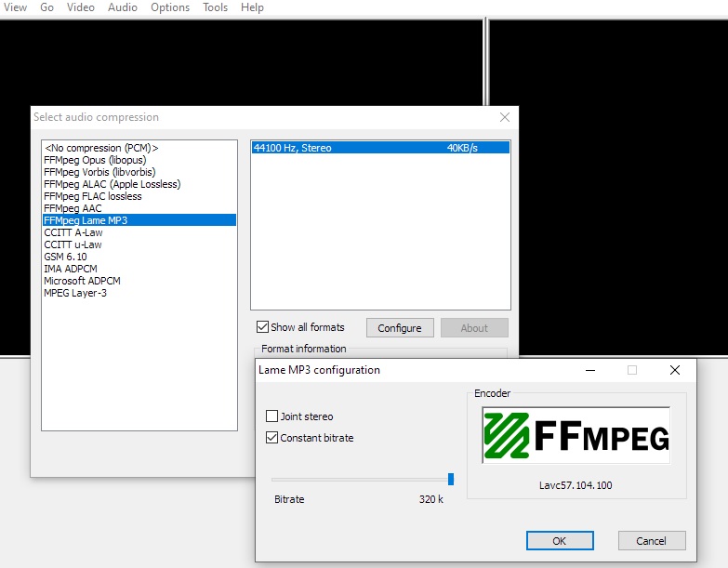Select FFMpeg ALAC (Apple Lossless)
The image size is (728, 568).
pos(139,184)
